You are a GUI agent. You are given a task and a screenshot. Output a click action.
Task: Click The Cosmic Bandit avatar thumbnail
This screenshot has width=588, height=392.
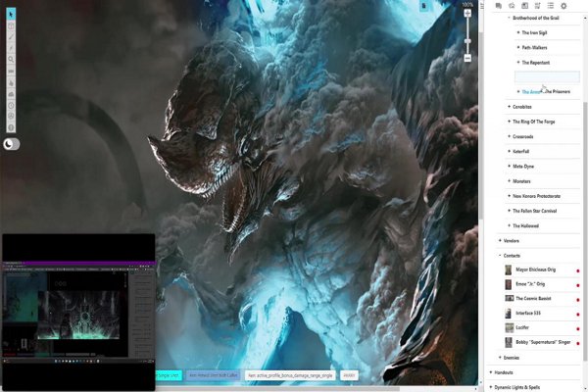(x=510, y=299)
